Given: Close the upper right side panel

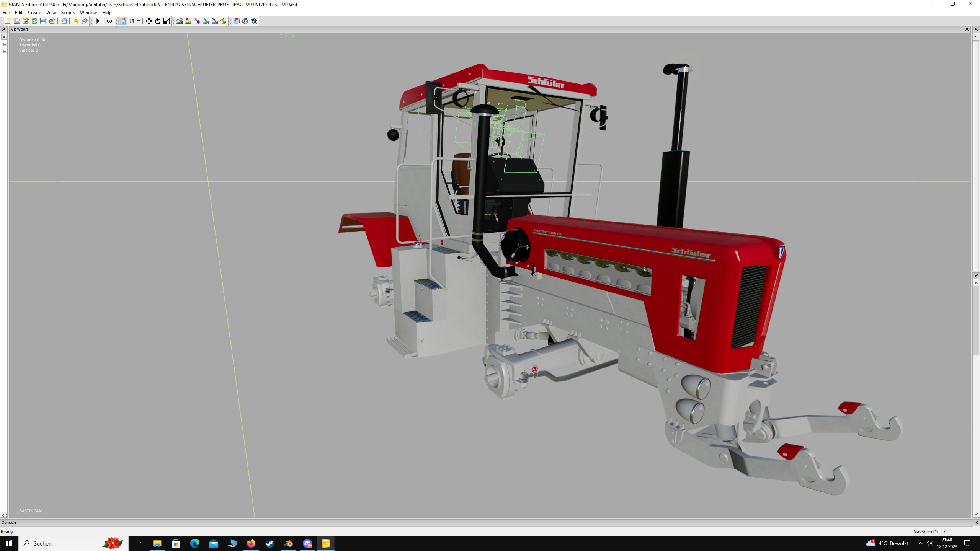Looking at the screenshot, I should [976, 29].
